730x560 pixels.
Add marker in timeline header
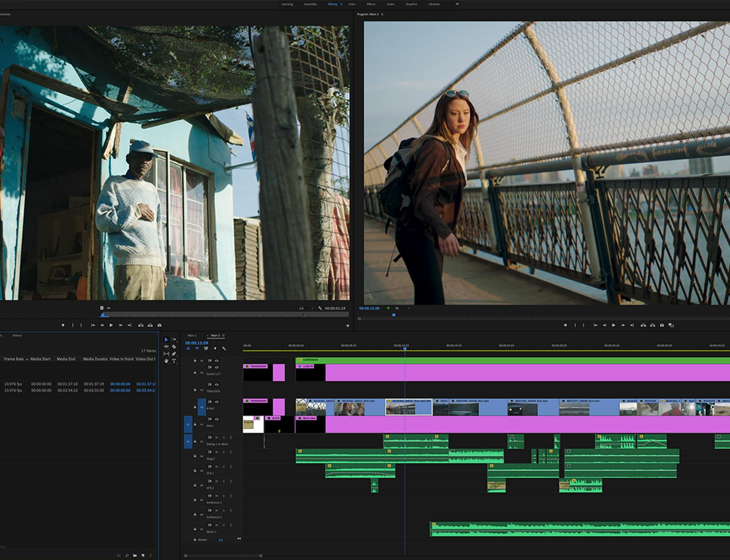[215, 348]
